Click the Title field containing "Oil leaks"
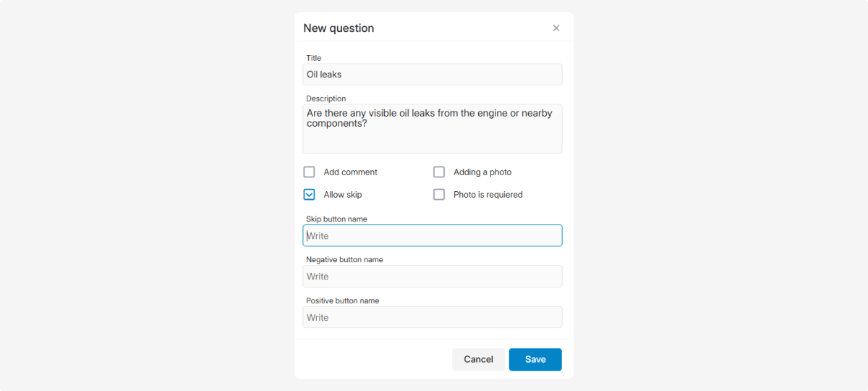Screen dimensions: 868x391 coord(432,75)
